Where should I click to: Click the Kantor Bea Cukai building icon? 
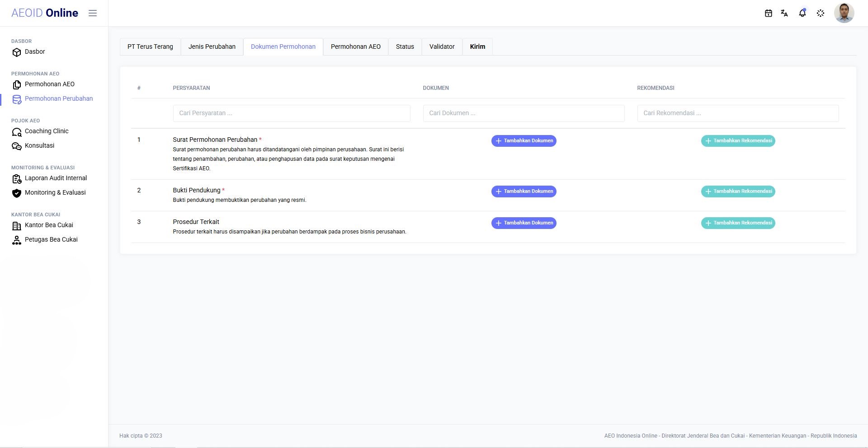[17, 226]
